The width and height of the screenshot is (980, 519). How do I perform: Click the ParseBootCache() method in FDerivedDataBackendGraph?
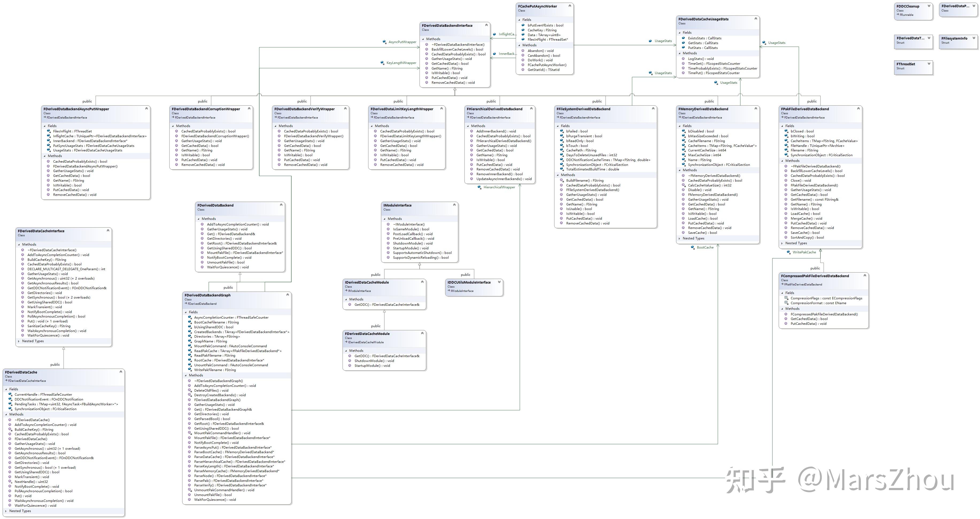[x=234, y=452]
